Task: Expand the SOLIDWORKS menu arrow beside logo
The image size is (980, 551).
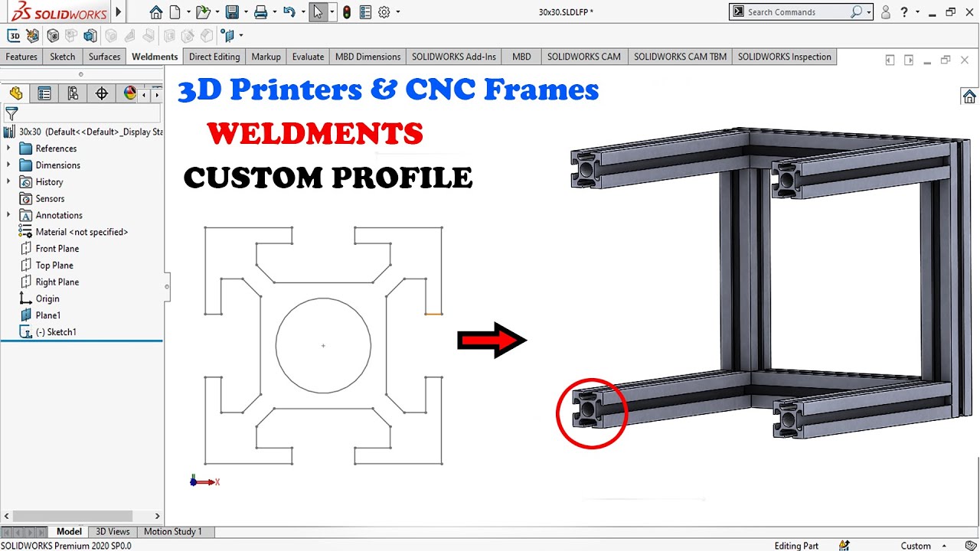Action: (x=119, y=12)
